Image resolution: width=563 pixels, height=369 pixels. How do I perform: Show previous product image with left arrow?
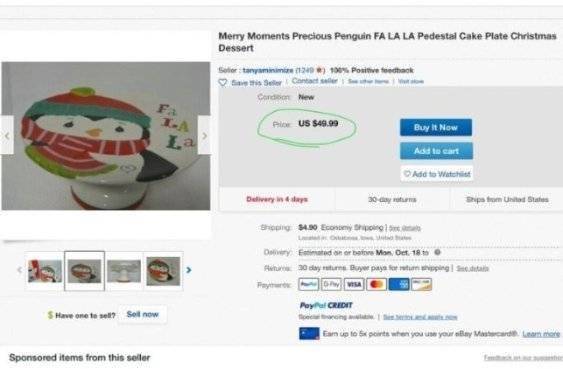click(x=7, y=135)
